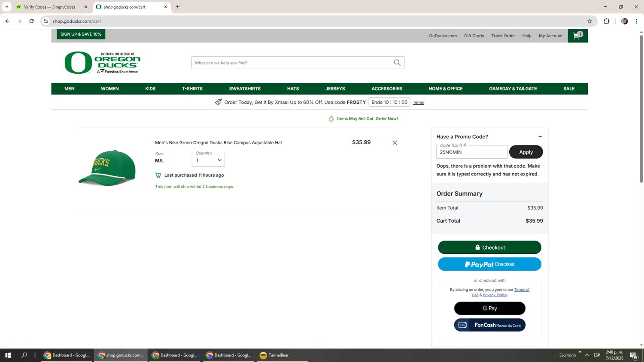Image resolution: width=644 pixels, height=362 pixels.
Task: Click the FROSTY promo tag icon
Action: pos(218,103)
